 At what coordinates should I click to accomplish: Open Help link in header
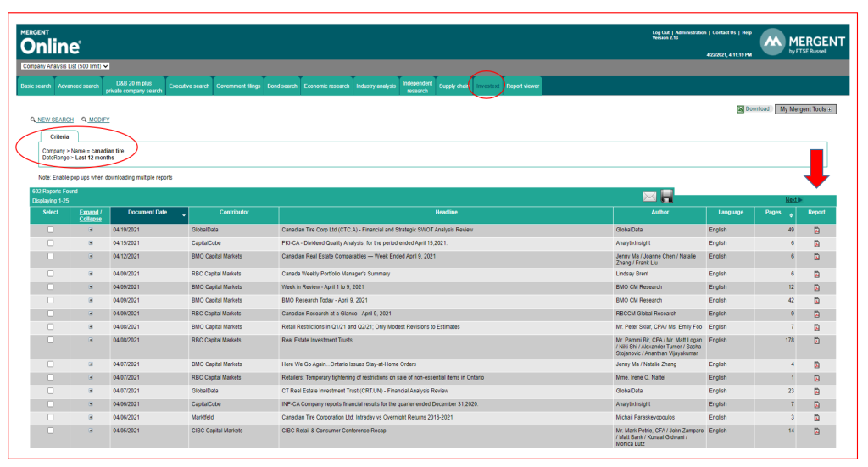click(747, 33)
